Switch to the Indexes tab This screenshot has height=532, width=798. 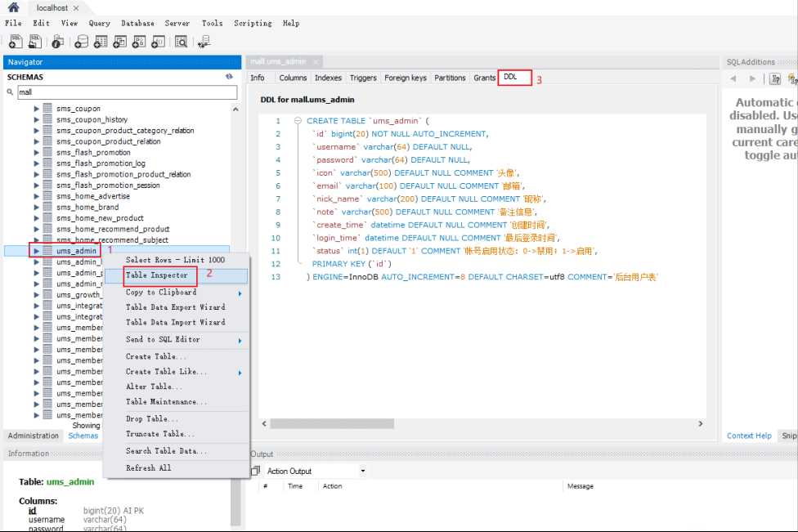[x=328, y=78]
